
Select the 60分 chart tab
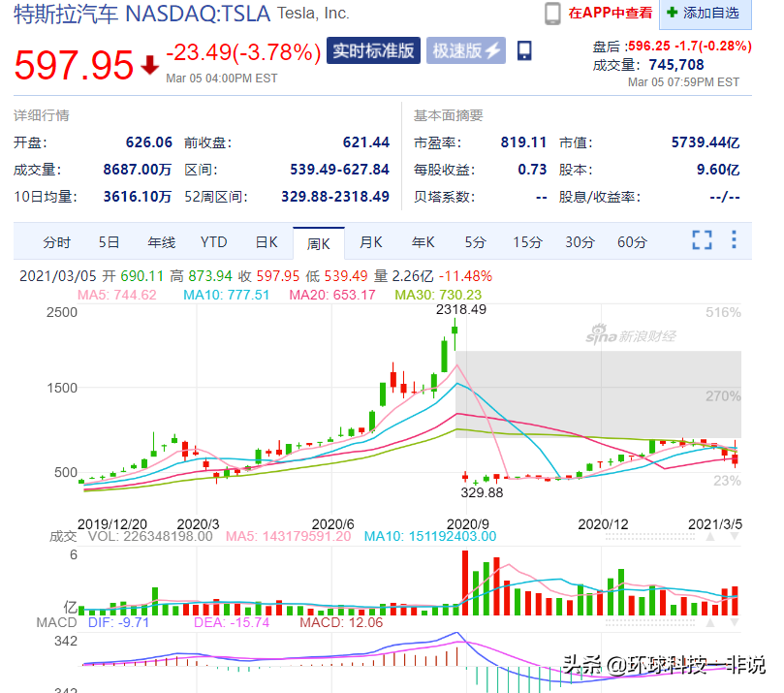pyautogui.click(x=632, y=242)
